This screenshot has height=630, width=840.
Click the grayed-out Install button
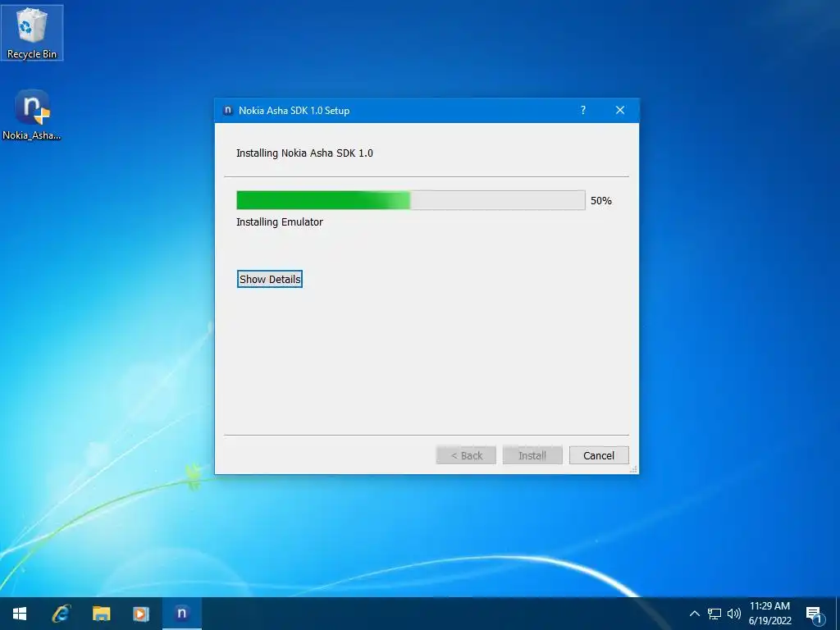point(532,455)
